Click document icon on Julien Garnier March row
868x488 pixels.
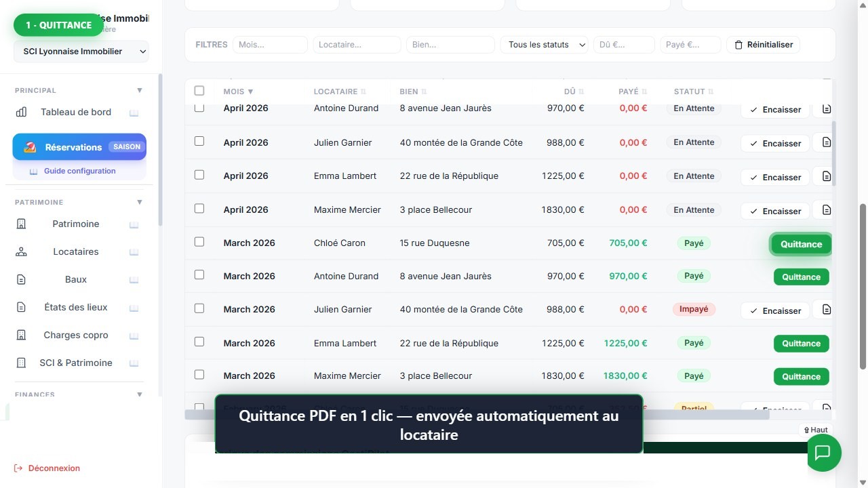point(825,310)
